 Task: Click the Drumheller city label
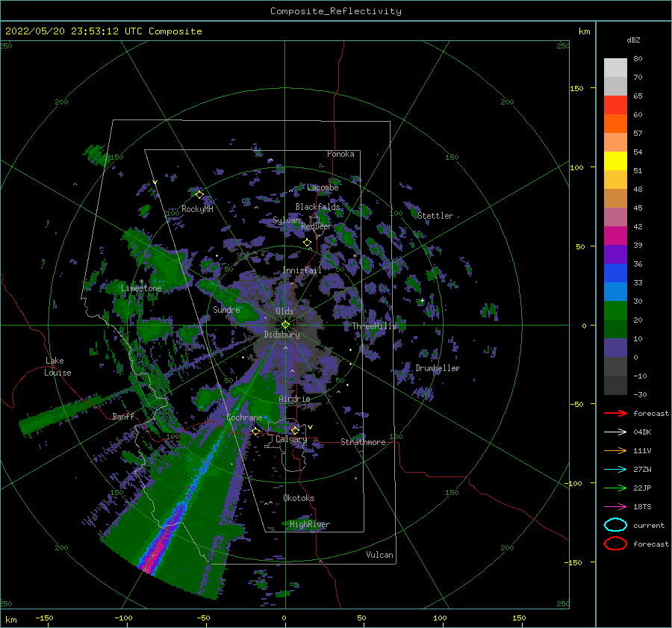(x=438, y=368)
